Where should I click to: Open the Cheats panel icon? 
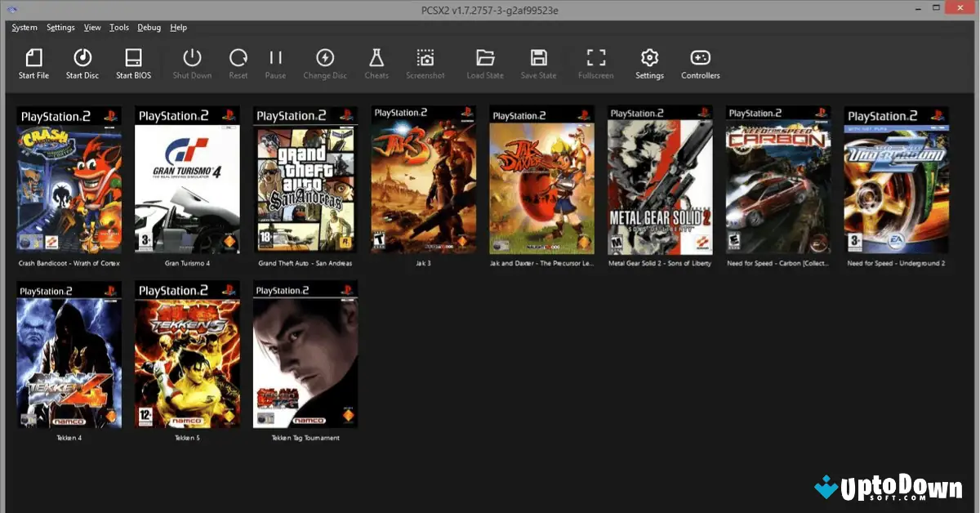(x=376, y=60)
